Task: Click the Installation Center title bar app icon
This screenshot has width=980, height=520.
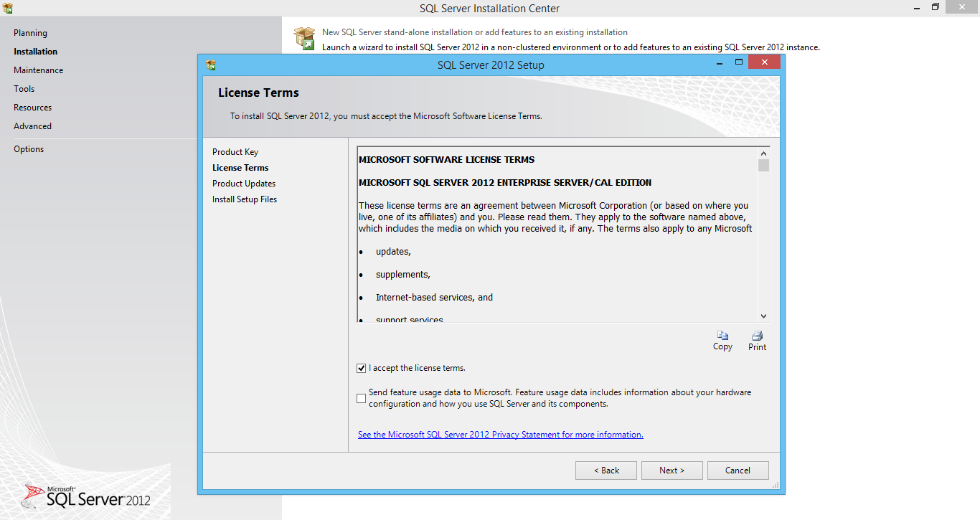Action: [7, 9]
